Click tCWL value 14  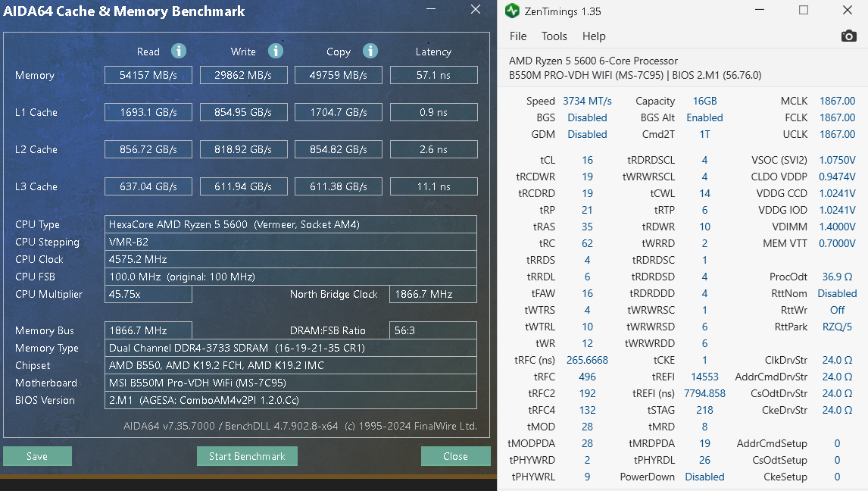[704, 193]
